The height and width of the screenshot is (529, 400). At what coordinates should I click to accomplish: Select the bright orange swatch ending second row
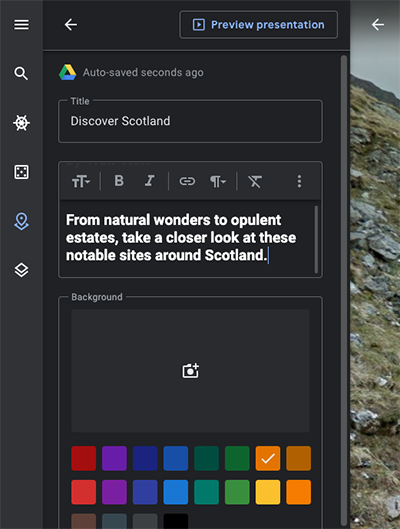click(298, 492)
